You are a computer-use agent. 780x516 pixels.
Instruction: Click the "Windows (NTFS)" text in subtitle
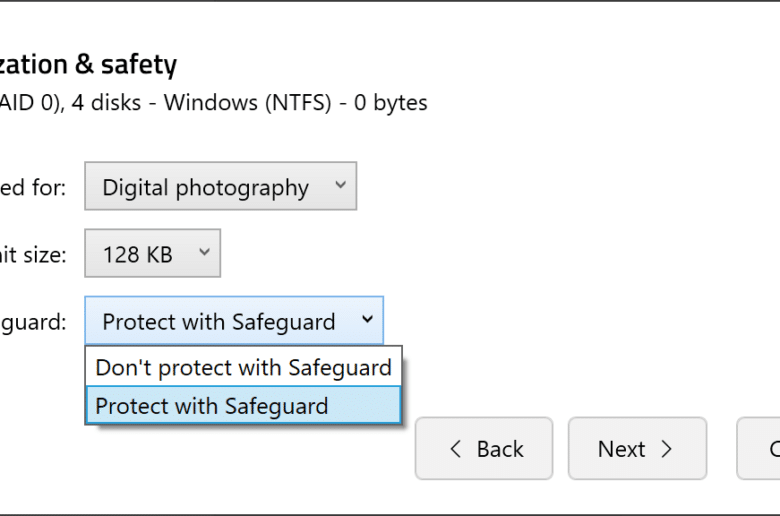[x=247, y=103]
